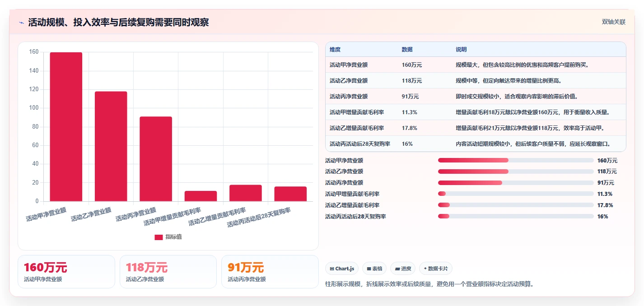This screenshot has width=644, height=306.
Task: Click 11.3% in the table's 数据 column
Action: coord(409,112)
